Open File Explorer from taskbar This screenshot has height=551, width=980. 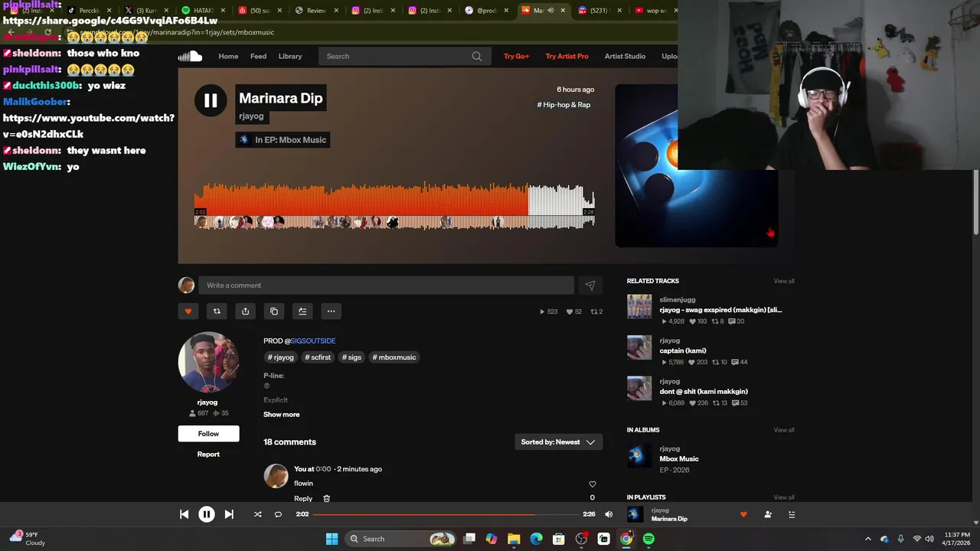click(514, 539)
